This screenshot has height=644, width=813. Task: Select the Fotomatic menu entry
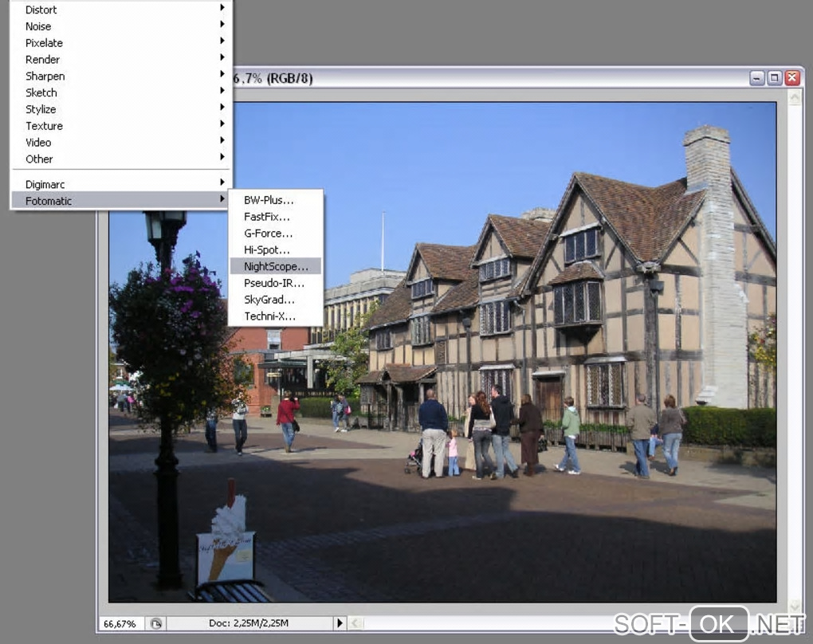tap(121, 201)
